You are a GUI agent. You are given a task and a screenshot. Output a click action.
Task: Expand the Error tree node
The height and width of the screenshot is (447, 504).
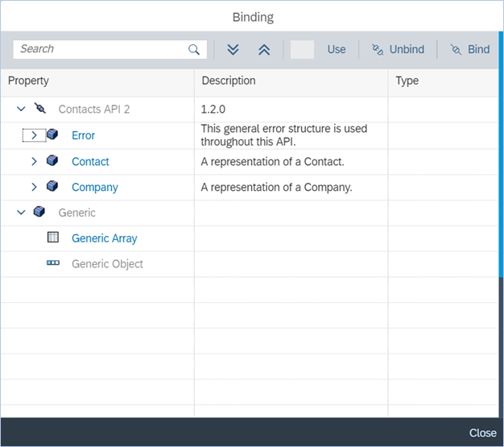tap(34, 135)
